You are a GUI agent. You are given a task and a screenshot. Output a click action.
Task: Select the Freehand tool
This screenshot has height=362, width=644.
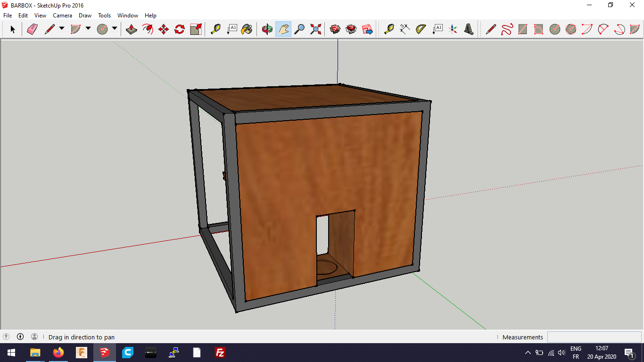(507, 29)
